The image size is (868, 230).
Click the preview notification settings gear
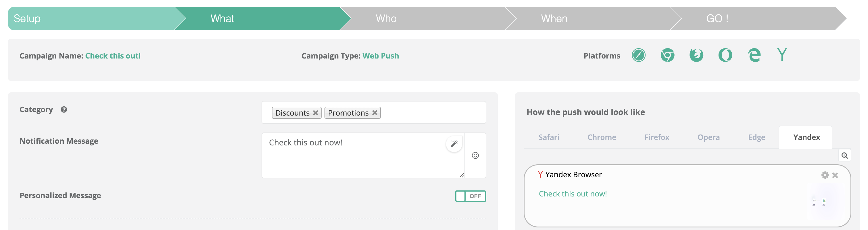(825, 175)
